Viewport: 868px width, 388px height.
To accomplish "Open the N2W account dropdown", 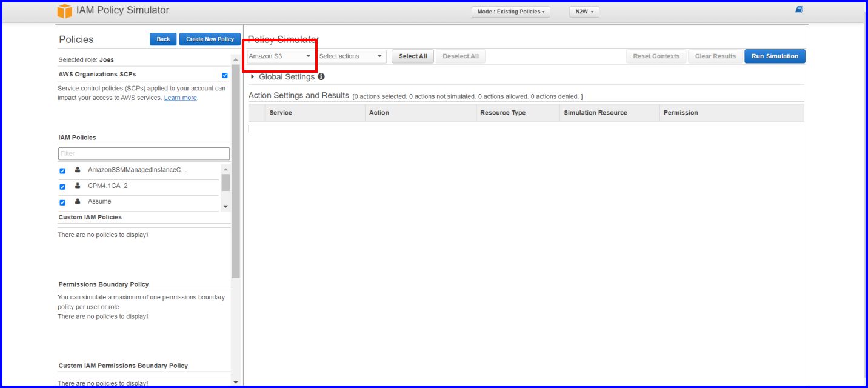I will tap(584, 12).
